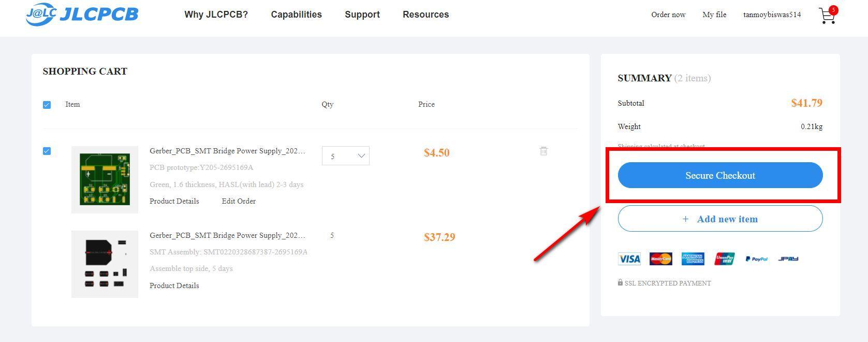The height and width of the screenshot is (342, 868).
Task: Click the PayPal payment icon
Action: (x=756, y=259)
